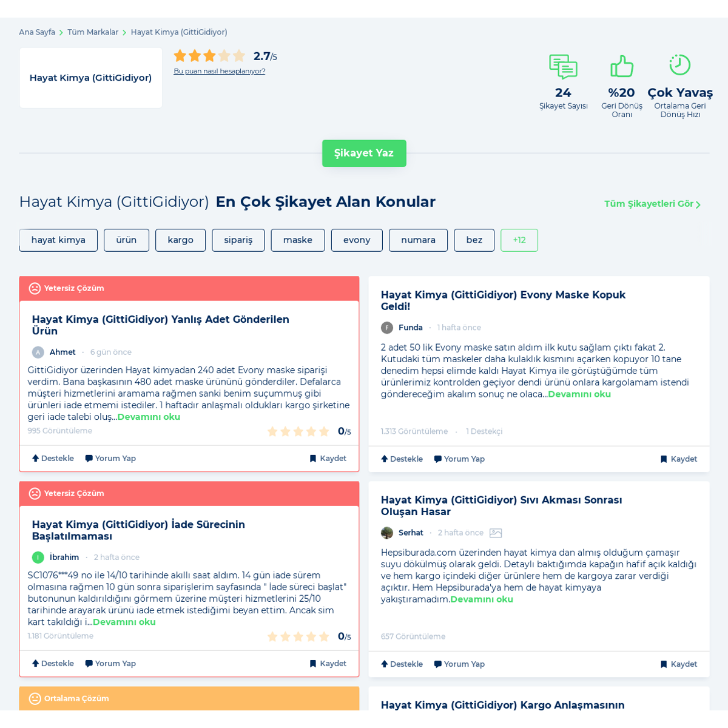The height and width of the screenshot is (728, 728).
Task: Click Yorum Yap on İbrahim's complaint
Action: (110, 664)
